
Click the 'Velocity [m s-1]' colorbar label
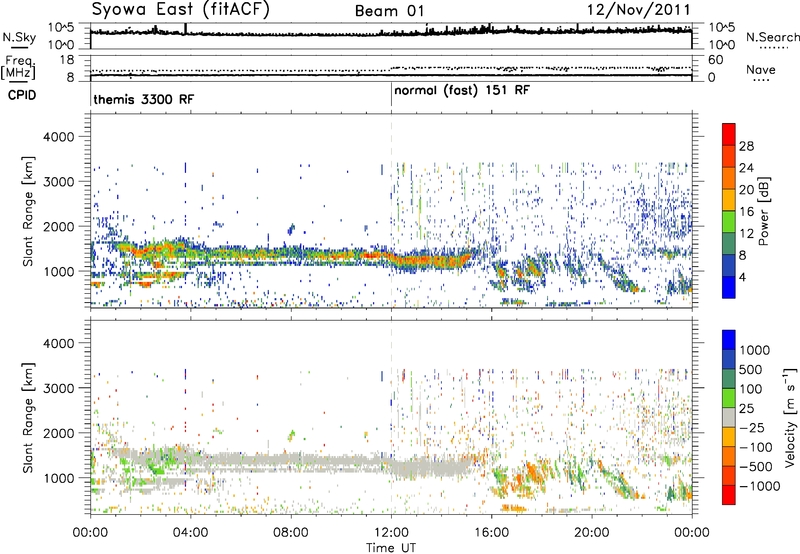(x=790, y=417)
